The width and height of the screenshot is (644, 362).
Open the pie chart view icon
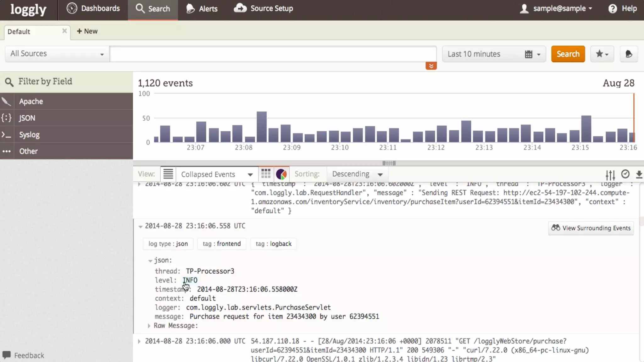click(281, 174)
